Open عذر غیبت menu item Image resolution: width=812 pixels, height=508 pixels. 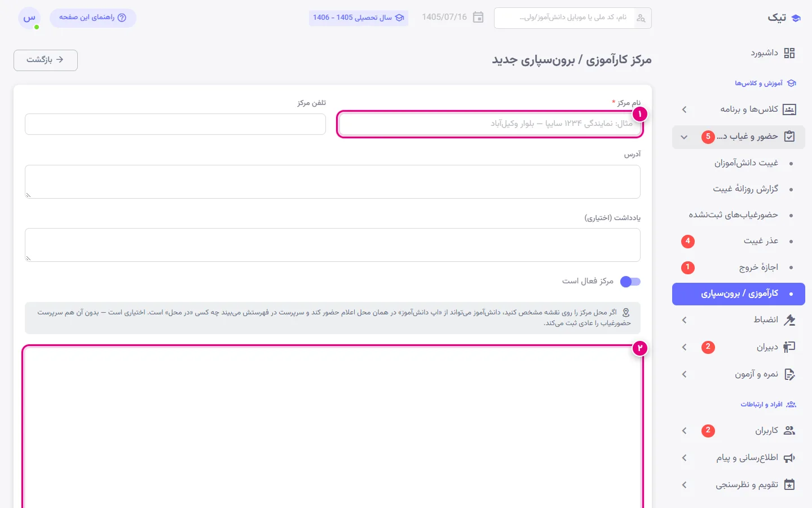[739, 241]
